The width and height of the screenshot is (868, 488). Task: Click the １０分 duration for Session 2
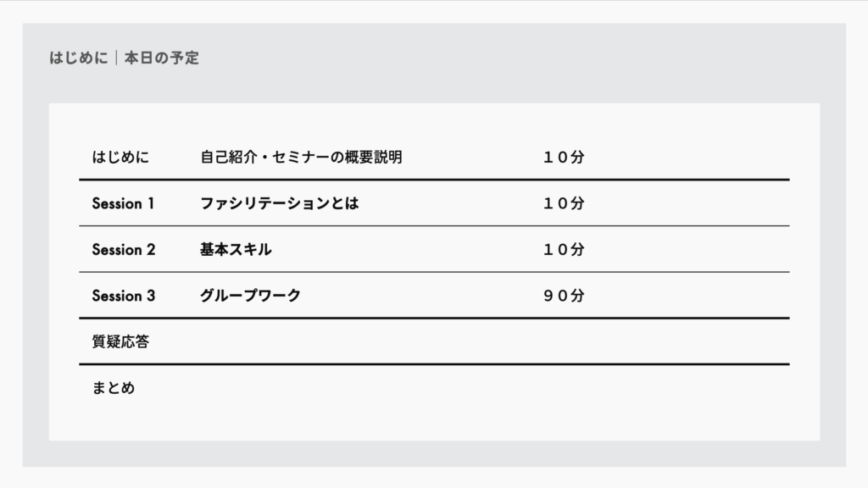[x=564, y=250]
